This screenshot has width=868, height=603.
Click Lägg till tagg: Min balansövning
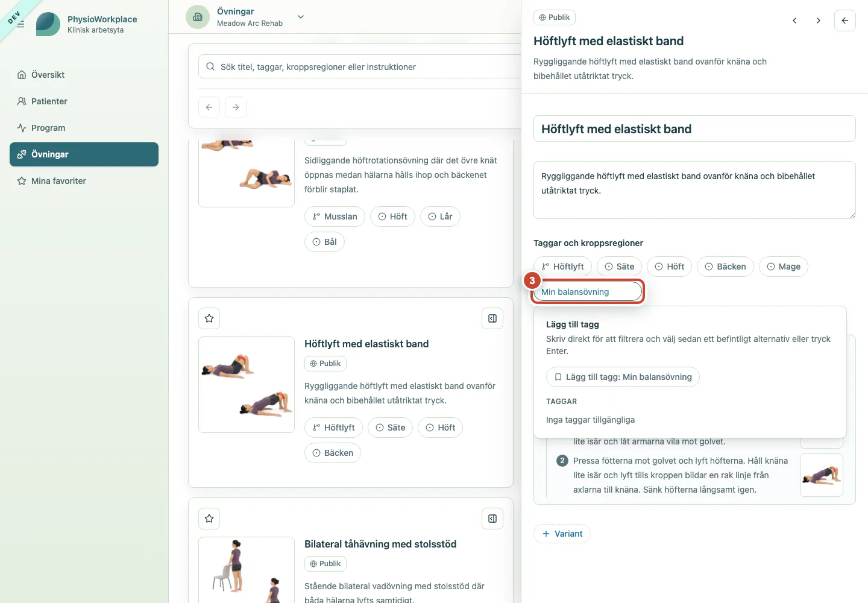[623, 377]
